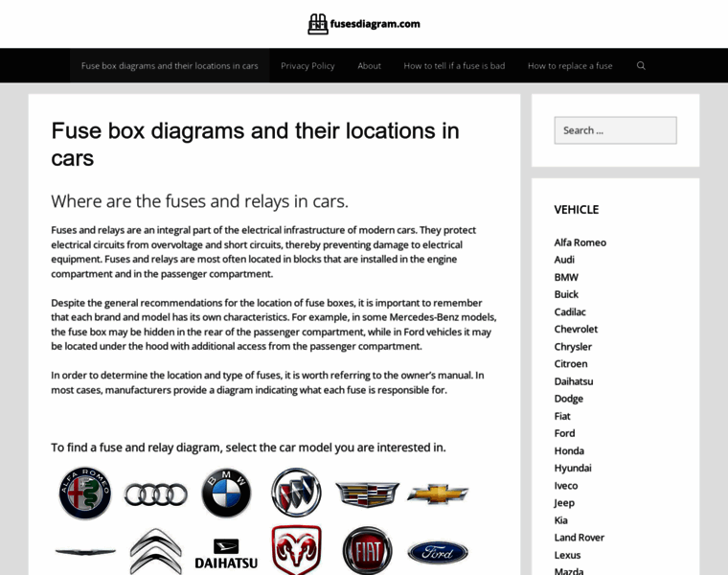Open Buick in vehicle list
The image size is (728, 575).
[566, 294]
